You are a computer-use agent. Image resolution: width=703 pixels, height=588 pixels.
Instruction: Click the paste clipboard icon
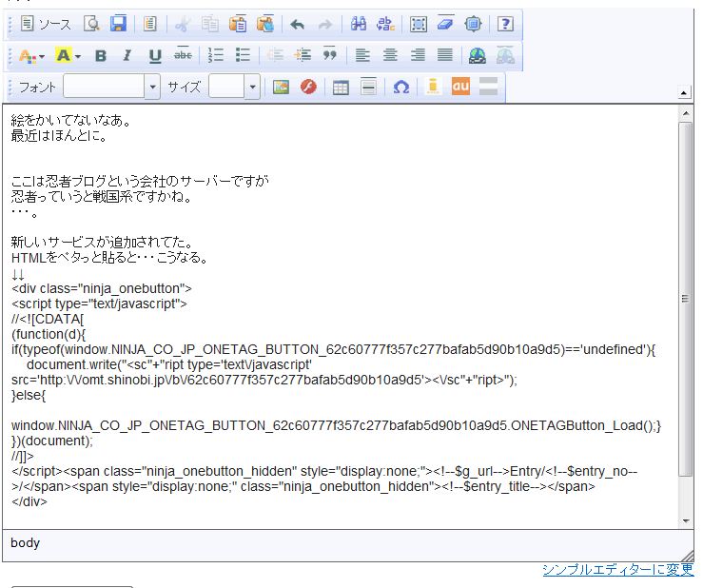(238, 24)
